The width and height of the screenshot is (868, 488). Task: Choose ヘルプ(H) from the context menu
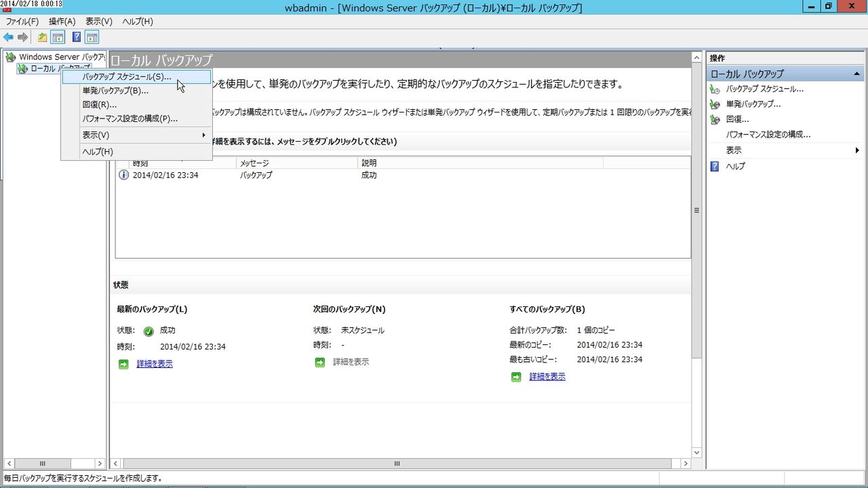click(137, 152)
